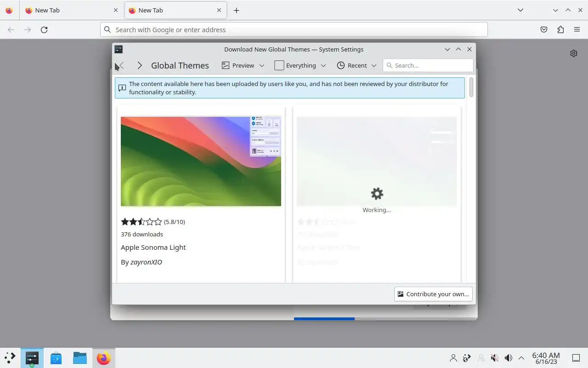The height and width of the screenshot is (368, 588).
Task: Click the Apple Sonoma Light star rating
Action: pyautogui.click(x=141, y=222)
